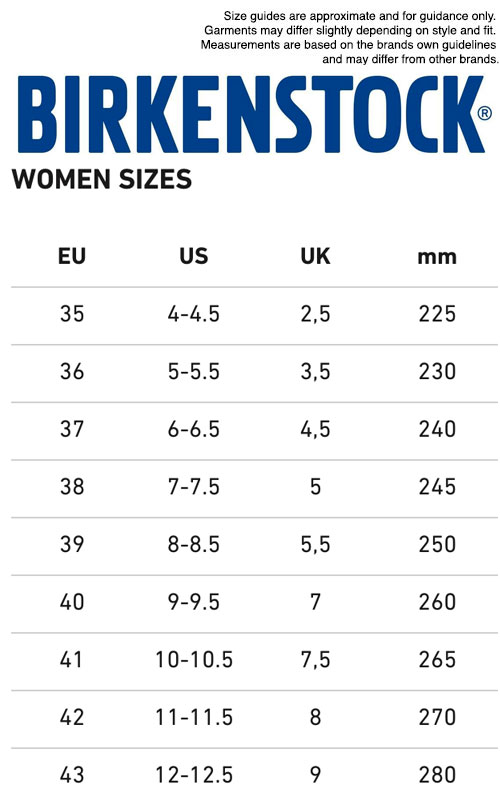Click the Birkenstock logo
The height and width of the screenshot is (805, 500).
254,114
